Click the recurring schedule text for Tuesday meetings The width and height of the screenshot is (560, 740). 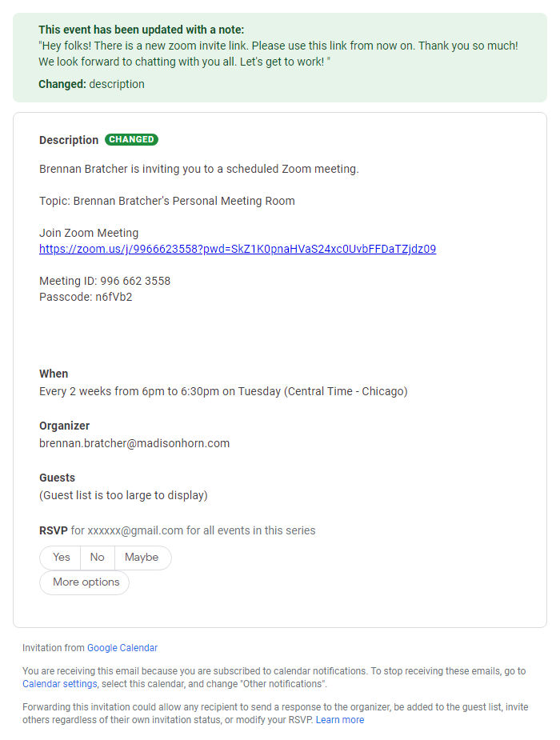point(223,391)
